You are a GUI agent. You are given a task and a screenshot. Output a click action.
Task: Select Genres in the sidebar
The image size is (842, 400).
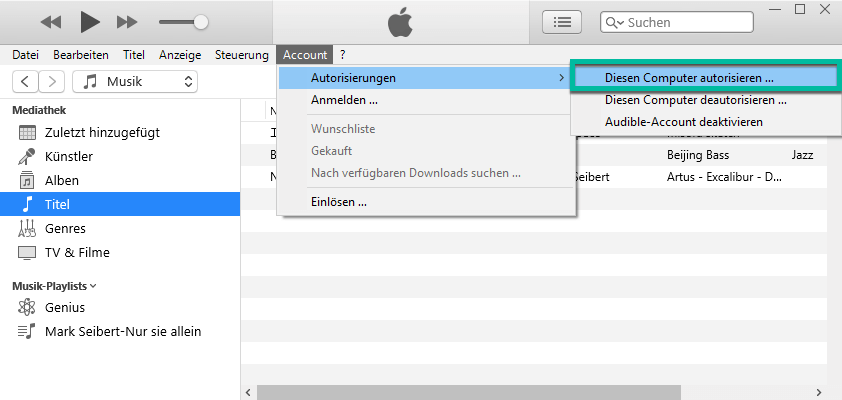click(120, 228)
